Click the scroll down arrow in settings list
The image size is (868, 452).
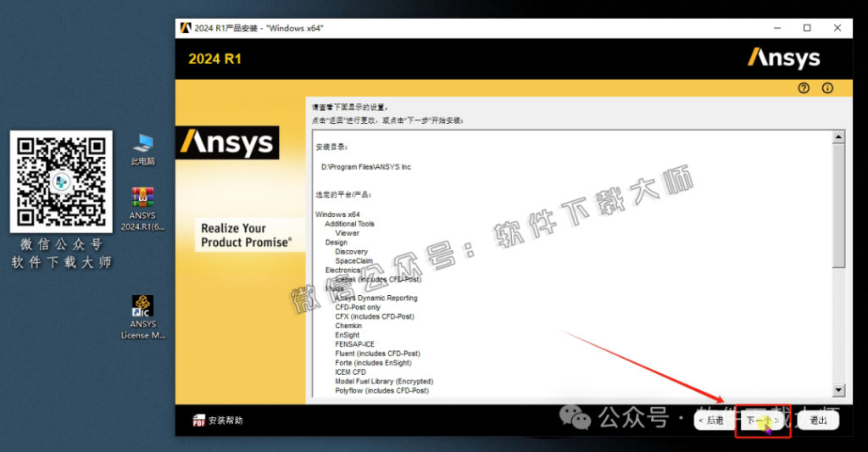[838, 390]
